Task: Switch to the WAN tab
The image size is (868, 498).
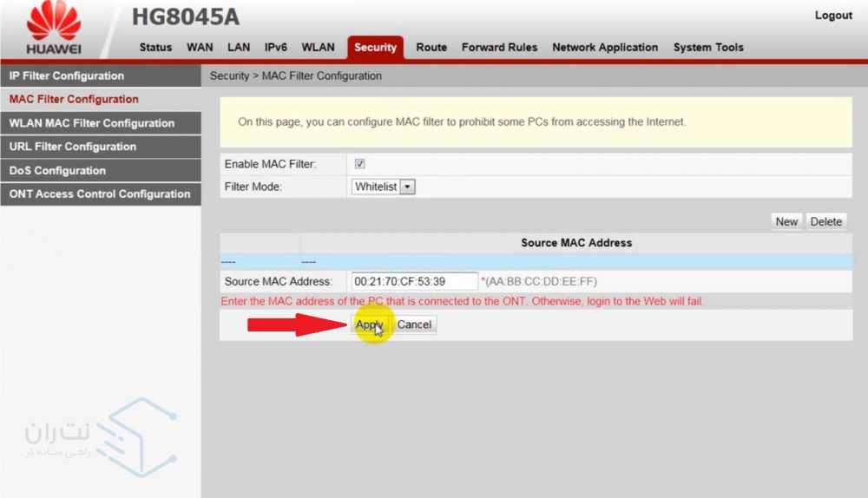Action: 200,48
